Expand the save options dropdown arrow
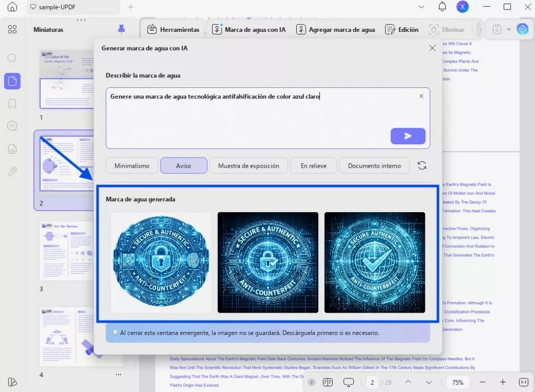Screen dimensions: 535x392 (509, 29)
